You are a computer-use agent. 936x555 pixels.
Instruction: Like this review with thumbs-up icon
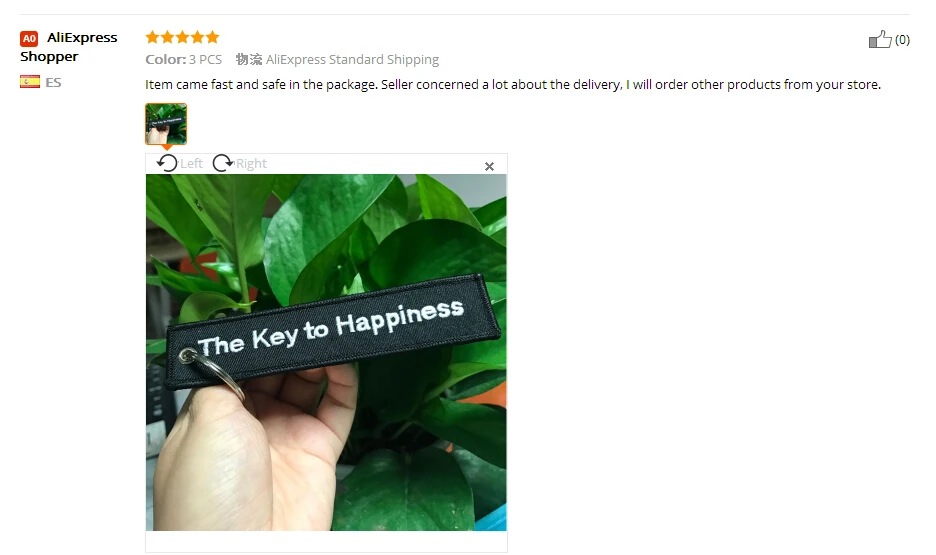coord(880,39)
